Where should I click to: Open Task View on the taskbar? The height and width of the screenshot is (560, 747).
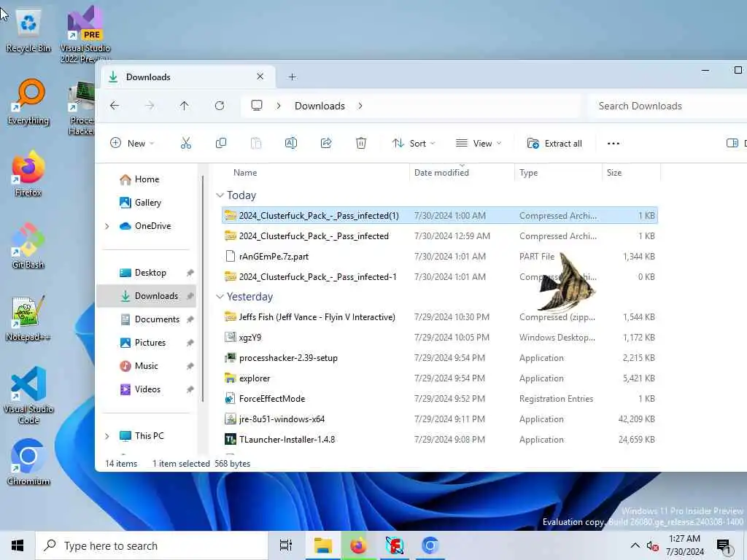(x=286, y=545)
